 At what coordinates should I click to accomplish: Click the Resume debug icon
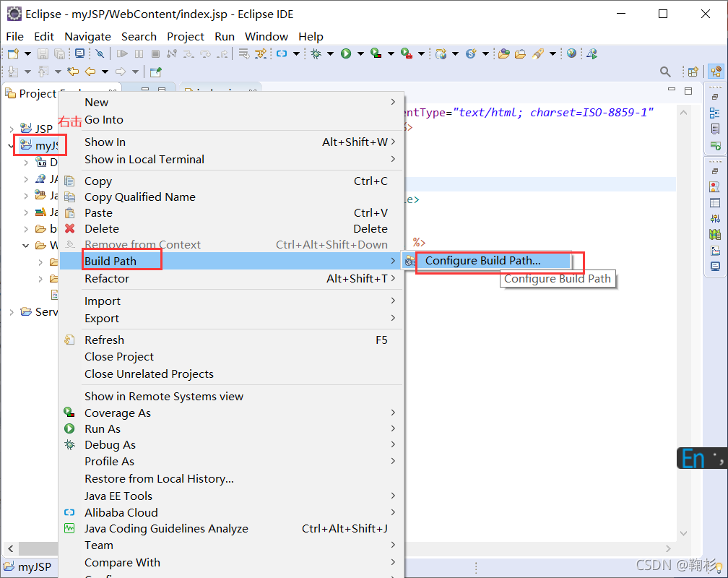click(x=122, y=54)
